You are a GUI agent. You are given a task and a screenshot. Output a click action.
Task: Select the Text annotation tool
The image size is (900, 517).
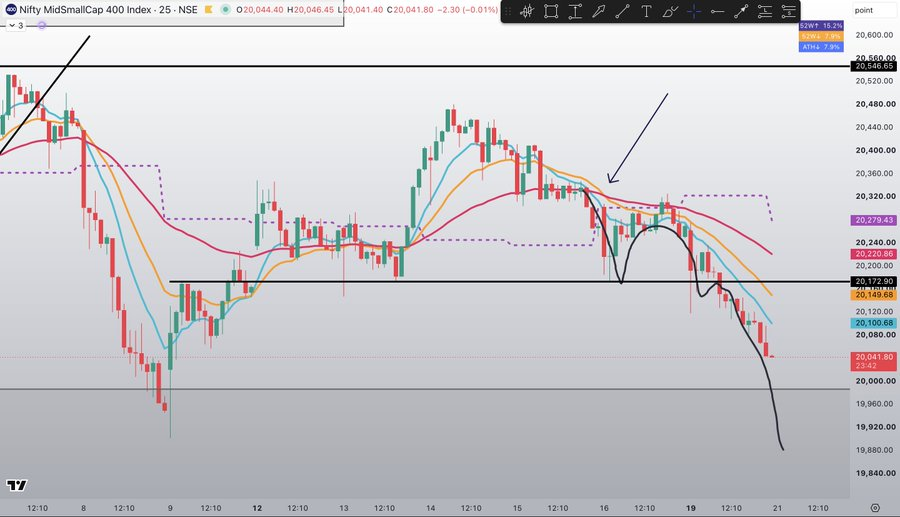[646, 11]
